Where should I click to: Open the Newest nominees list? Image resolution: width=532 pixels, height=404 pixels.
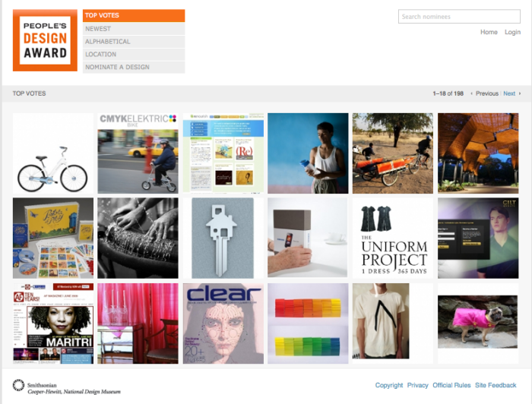(x=134, y=29)
